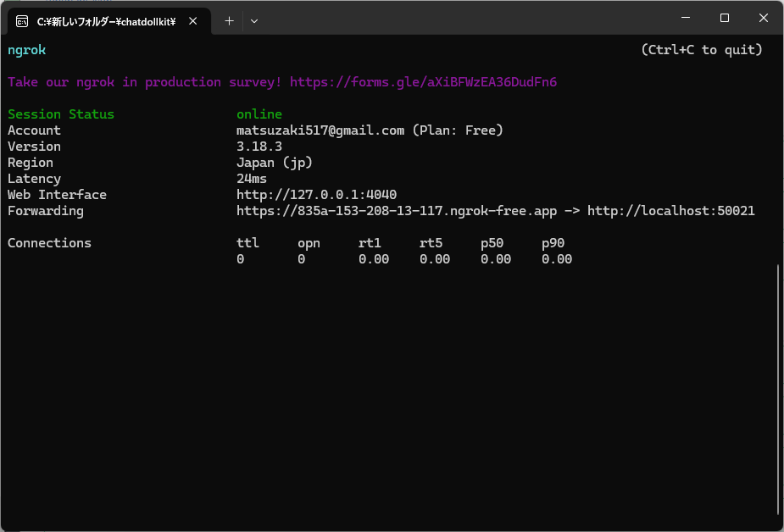Viewport: 784px width, 532px height.
Task: Open the Web Interface URL 127.0.0.1:4040
Action: pyautogui.click(x=316, y=195)
